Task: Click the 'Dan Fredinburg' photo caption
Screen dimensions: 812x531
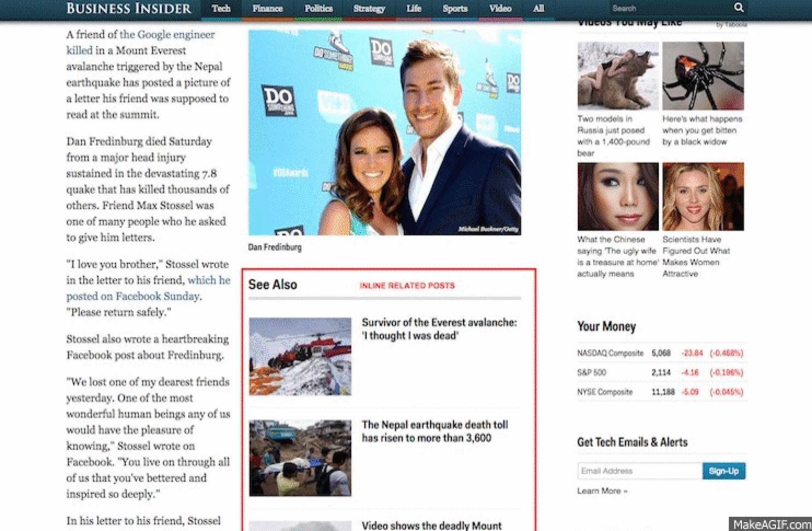Action: (x=275, y=247)
